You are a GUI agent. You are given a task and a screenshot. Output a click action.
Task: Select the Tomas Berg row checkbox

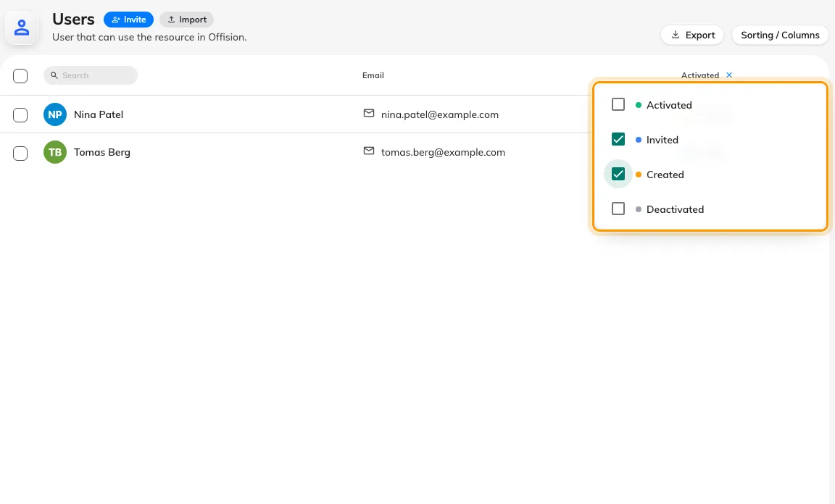(20, 153)
